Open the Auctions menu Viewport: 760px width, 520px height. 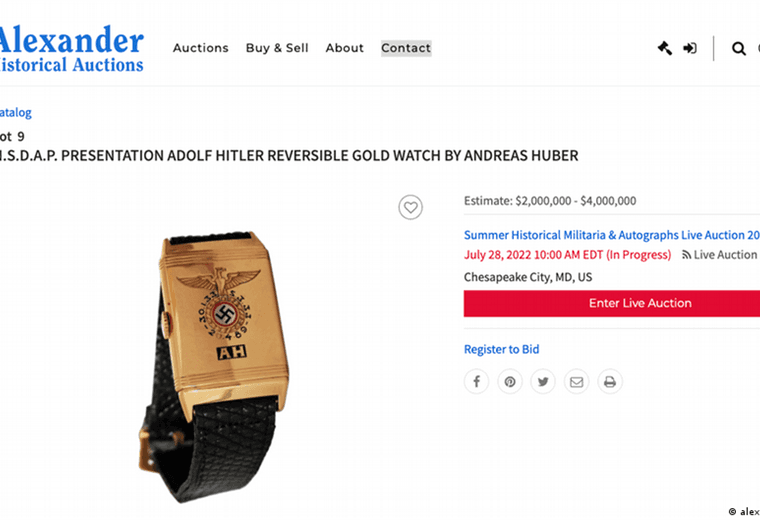201,48
